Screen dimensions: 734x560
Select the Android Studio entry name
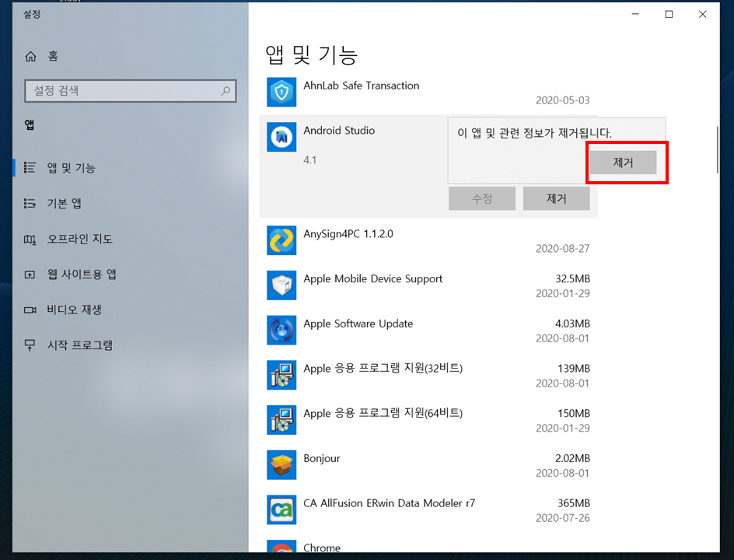click(339, 131)
